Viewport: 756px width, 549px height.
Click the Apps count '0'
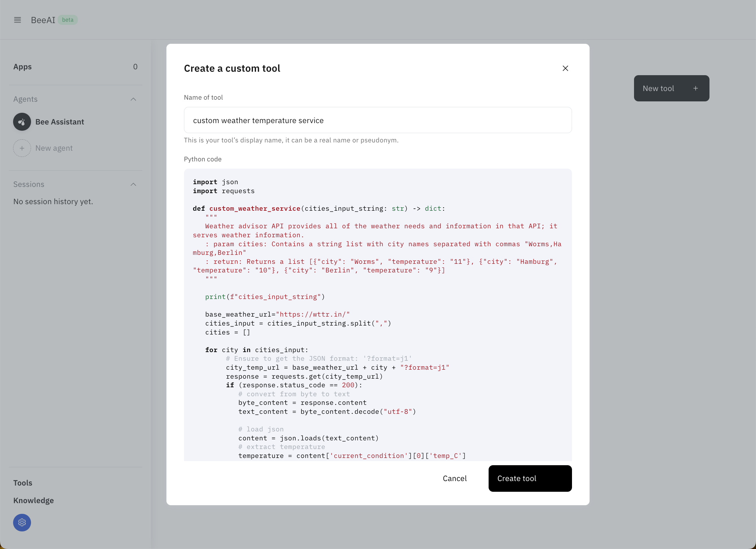[x=135, y=67]
